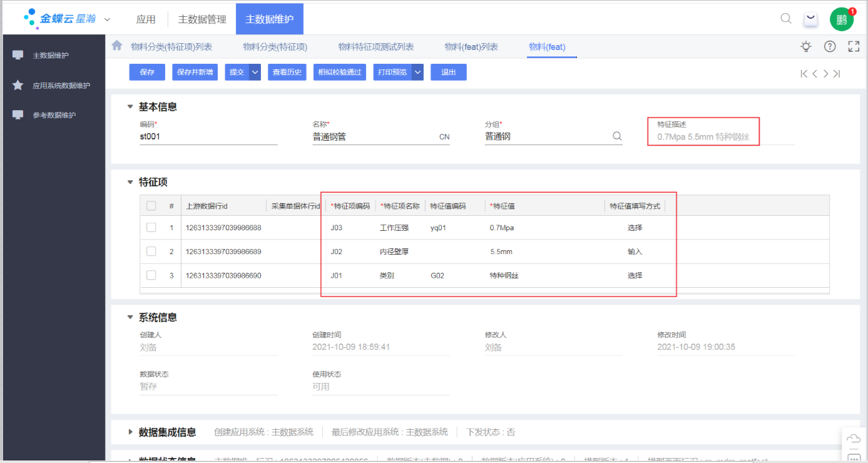Check the select-all checkbox in 特征项 table header
Image resolution: width=868 pixels, height=463 pixels.
[x=151, y=206]
